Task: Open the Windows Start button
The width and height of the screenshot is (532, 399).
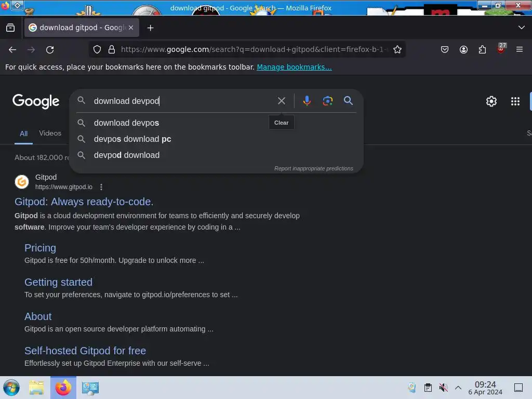Action: click(x=11, y=388)
